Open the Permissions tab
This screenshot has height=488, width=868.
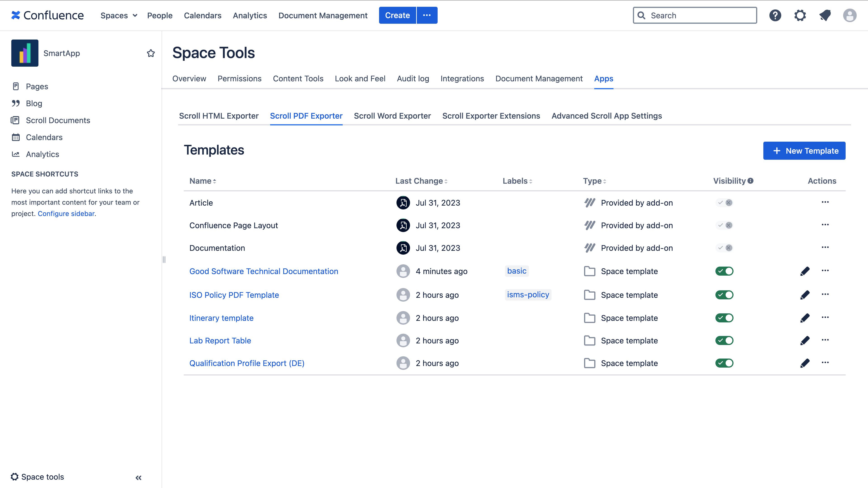(239, 78)
